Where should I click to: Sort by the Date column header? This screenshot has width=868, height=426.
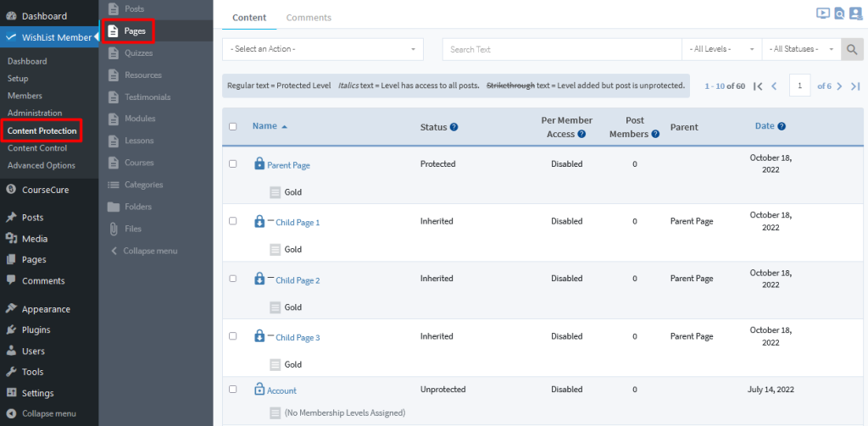[765, 126]
